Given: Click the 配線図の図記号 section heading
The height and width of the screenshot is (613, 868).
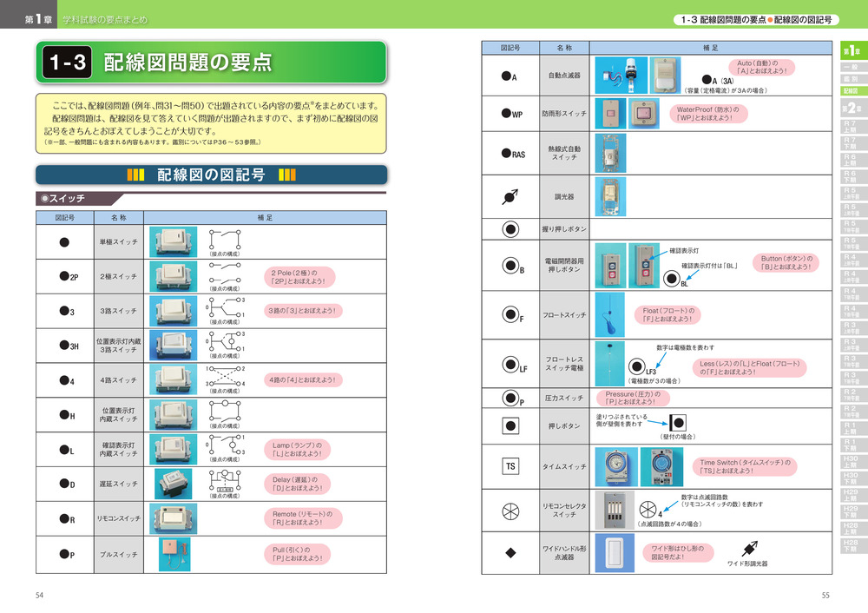Looking at the screenshot, I should point(210,175).
